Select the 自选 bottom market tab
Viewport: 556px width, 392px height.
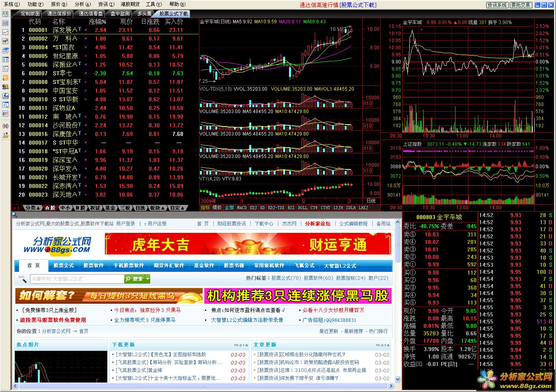point(140,208)
